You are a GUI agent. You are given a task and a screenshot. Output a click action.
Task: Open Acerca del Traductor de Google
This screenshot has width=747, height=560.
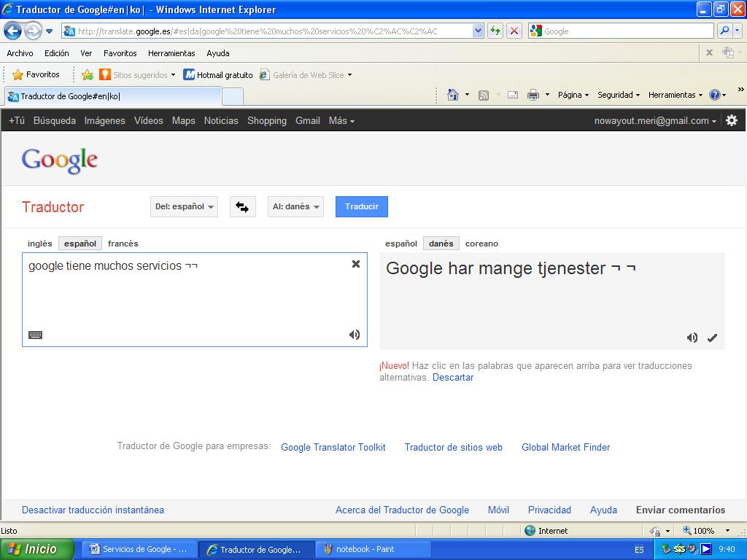click(x=402, y=510)
